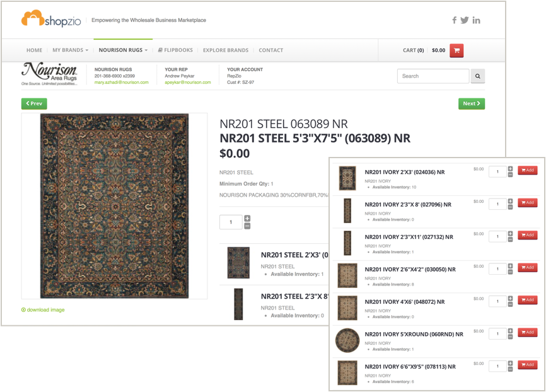Open the FLIPBOOKS menu item
546x392 pixels.
[175, 50]
